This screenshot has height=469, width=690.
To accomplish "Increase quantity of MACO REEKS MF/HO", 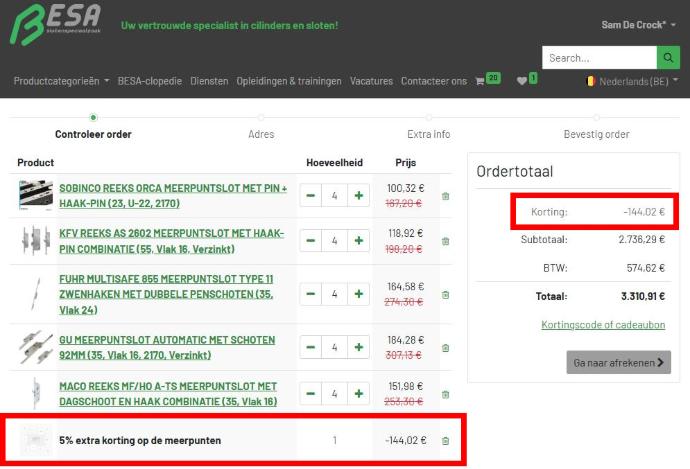I will [358, 395].
